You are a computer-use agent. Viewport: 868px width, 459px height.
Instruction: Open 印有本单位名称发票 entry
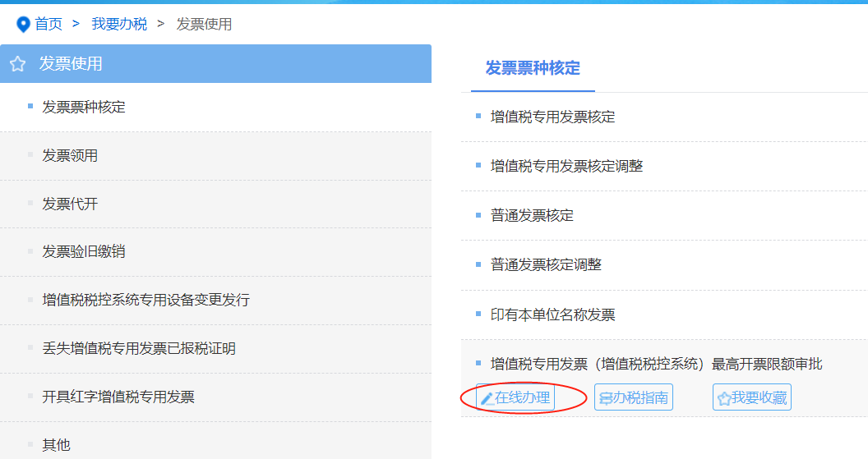coord(552,314)
